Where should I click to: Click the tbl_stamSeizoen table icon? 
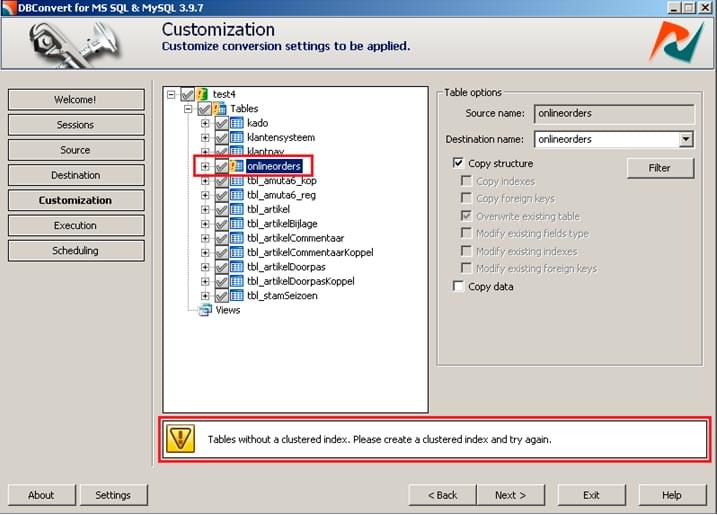[x=236, y=295]
